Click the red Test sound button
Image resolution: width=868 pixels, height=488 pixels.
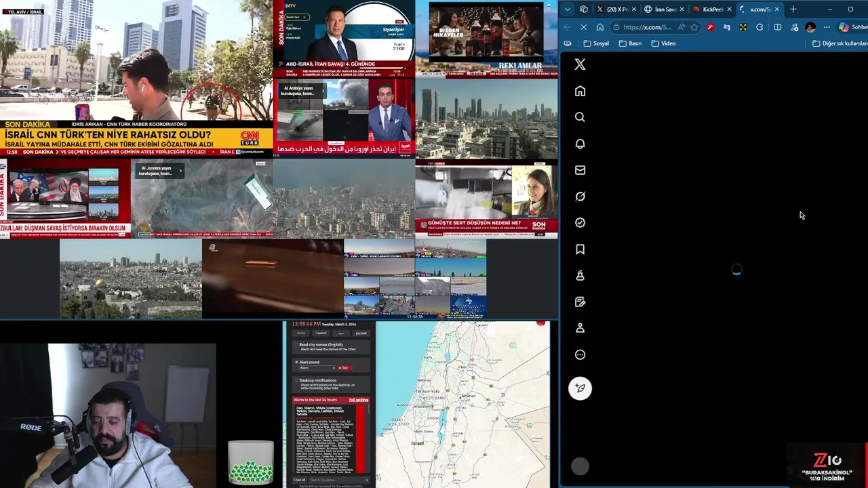344,368
